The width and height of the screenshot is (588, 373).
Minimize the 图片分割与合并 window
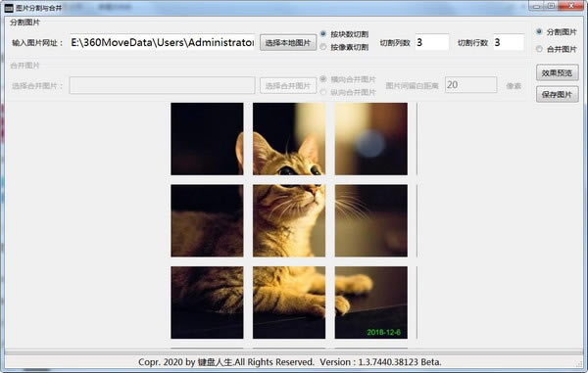[537, 6]
